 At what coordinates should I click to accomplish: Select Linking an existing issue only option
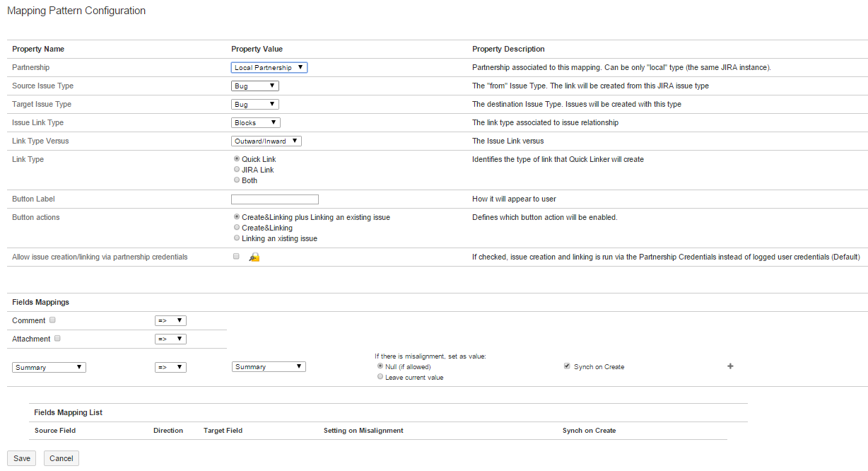coord(237,238)
